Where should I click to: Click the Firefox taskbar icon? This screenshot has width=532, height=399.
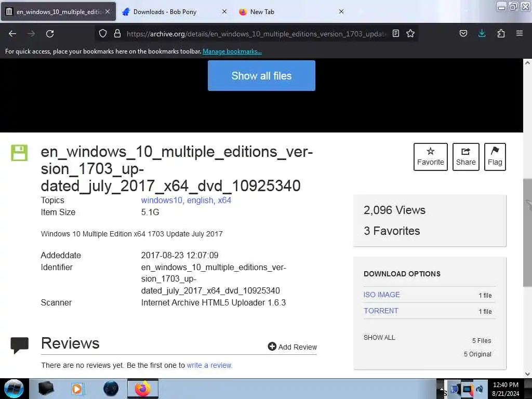[x=143, y=389]
